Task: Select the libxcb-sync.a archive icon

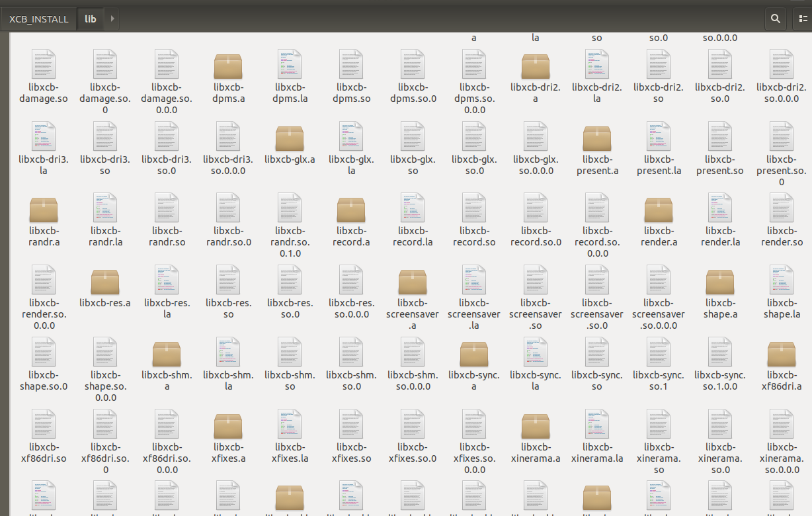Action: coord(474,353)
